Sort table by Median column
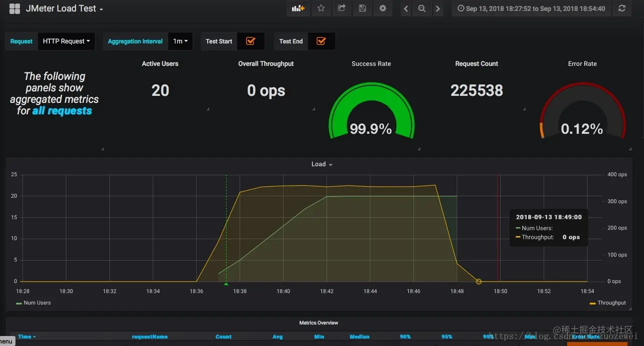 pyautogui.click(x=359, y=337)
